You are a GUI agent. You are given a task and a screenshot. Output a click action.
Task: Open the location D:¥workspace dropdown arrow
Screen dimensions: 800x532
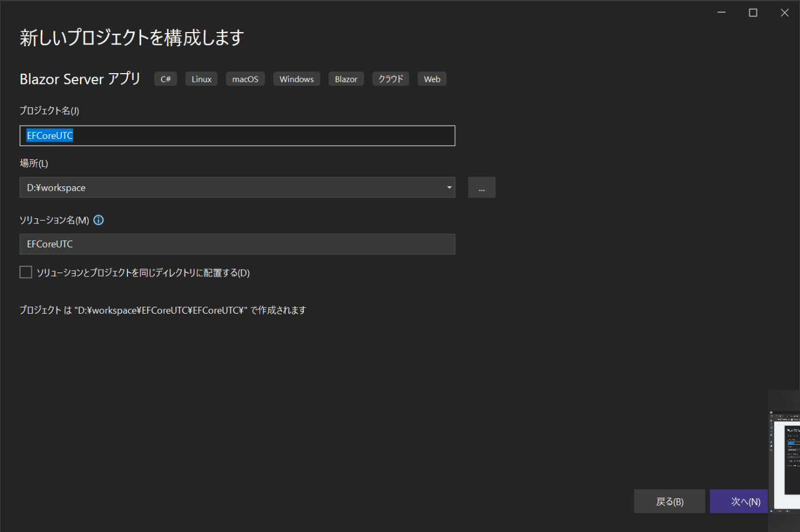coord(449,187)
